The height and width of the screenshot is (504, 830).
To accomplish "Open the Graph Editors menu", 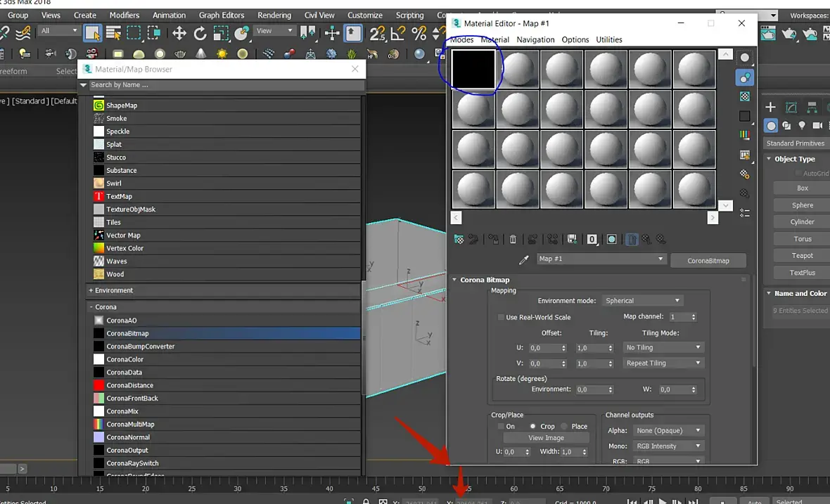I will (x=222, y=15).
